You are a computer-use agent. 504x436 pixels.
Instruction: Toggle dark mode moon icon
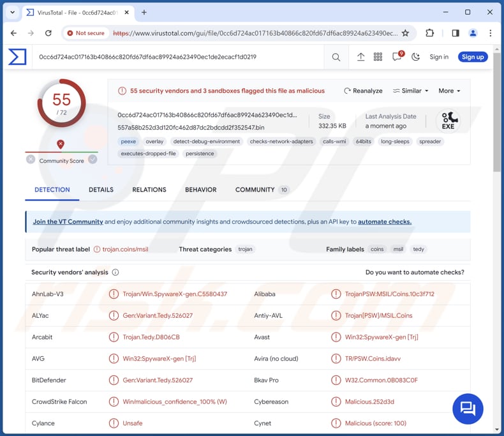pyautogui.click(x=416, y=57)
